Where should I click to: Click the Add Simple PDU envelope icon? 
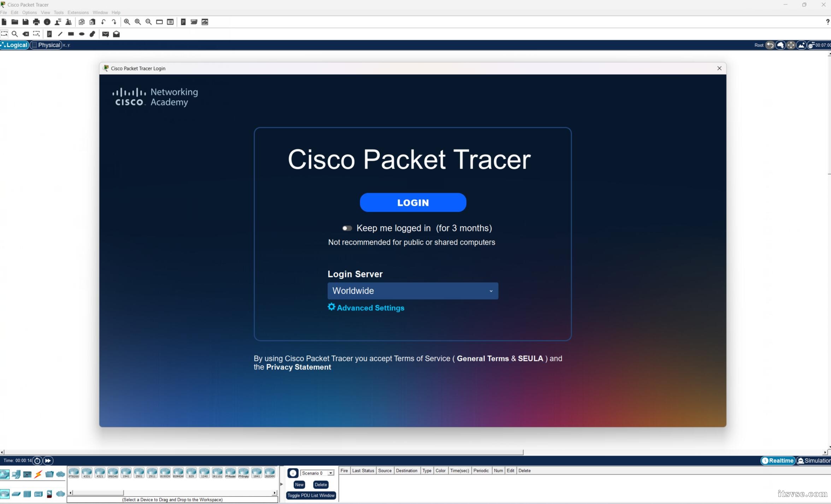[105, 34]
